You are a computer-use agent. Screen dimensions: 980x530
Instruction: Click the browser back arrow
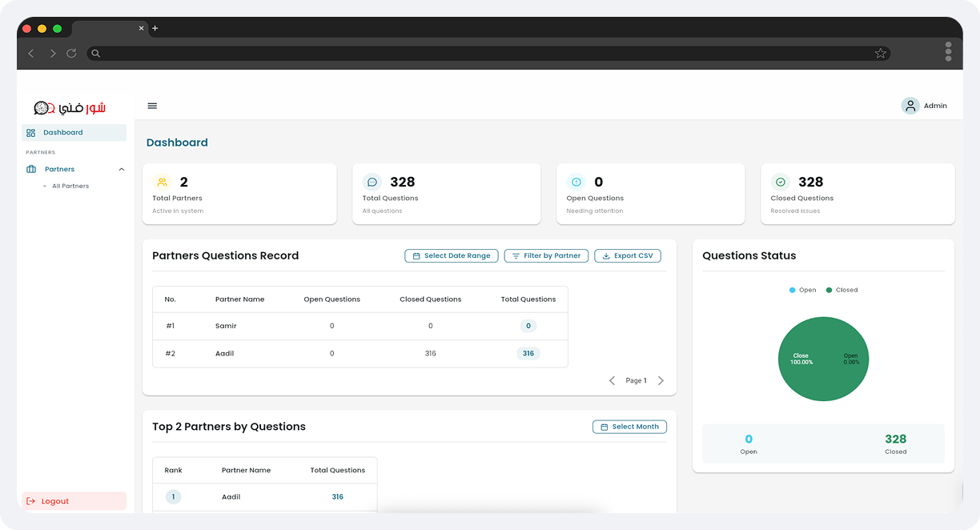(x=31, y=54)
